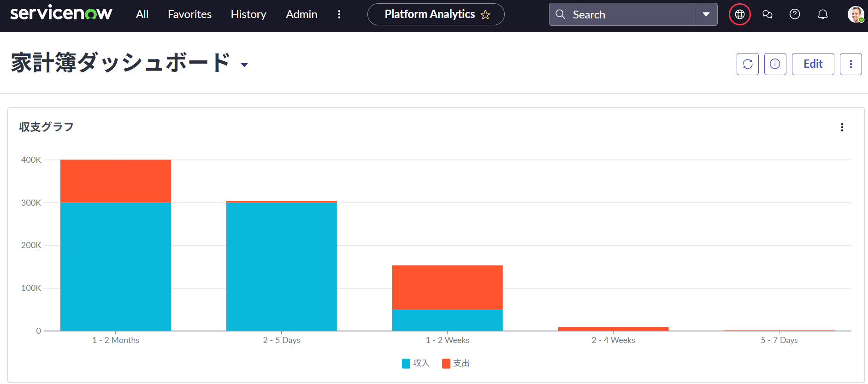Click the Platform Analytics pill
The image size is (868, 384).
pyautogui.click(x=436, y=14)
